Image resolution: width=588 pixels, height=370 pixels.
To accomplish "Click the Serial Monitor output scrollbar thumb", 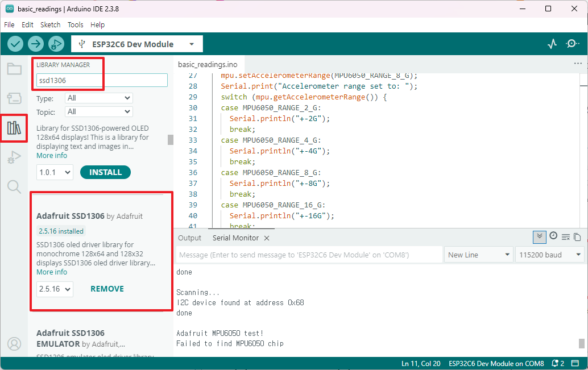I will click(x=582, y=343).
